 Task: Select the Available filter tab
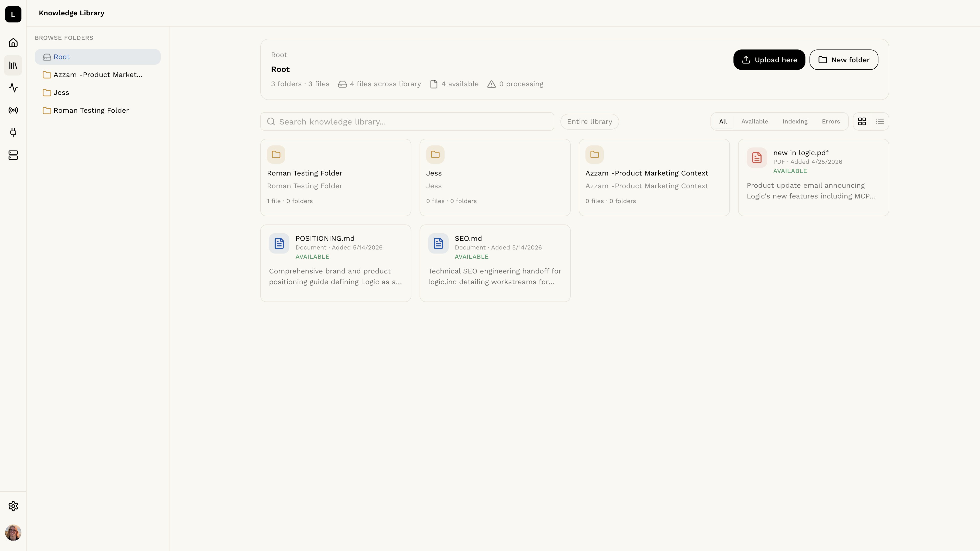coord(755,121)
